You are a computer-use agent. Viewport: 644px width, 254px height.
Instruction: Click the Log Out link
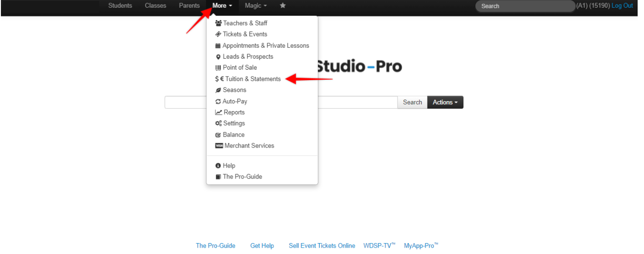point(622,5)
